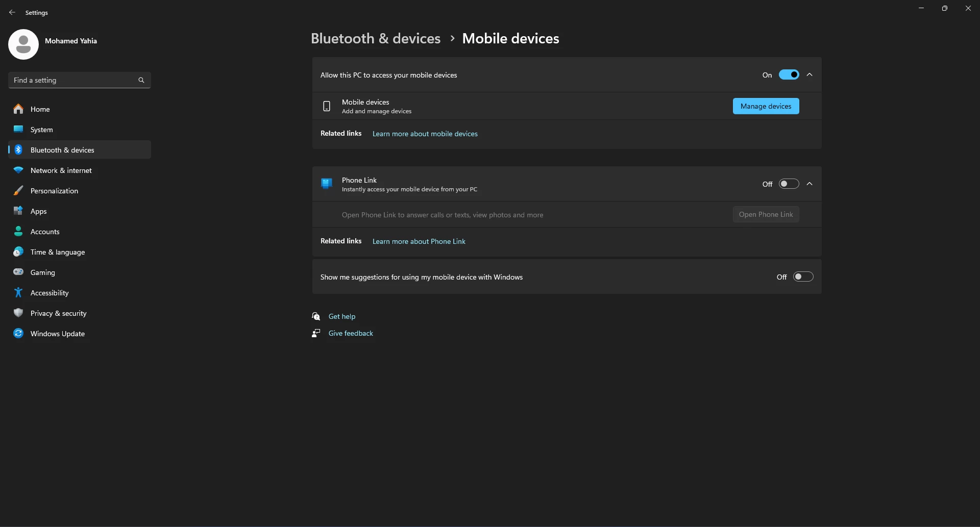Viewport: 980px width, 527px height.
Task: Open Privacy & security settings
Action: click(x=80, y=313)
